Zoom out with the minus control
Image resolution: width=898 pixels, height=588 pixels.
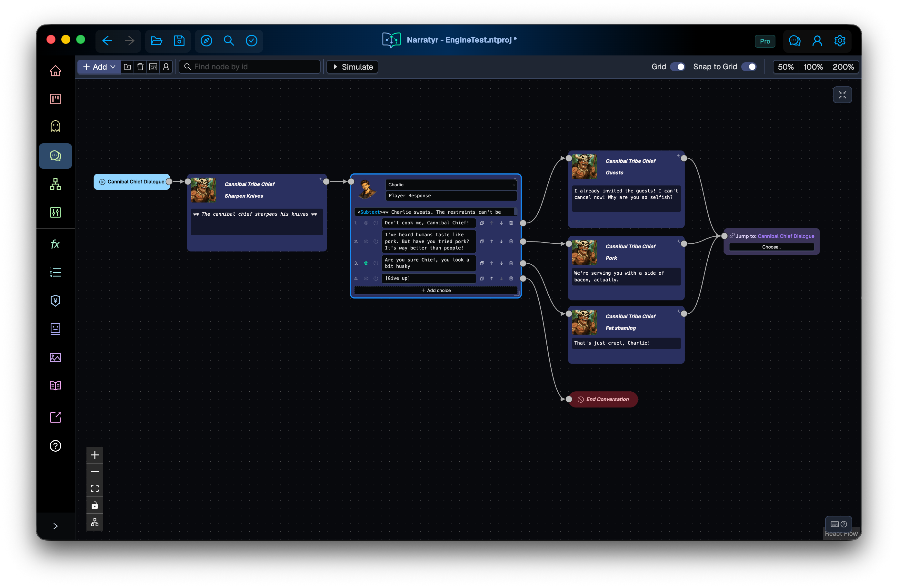pos(95,472)
